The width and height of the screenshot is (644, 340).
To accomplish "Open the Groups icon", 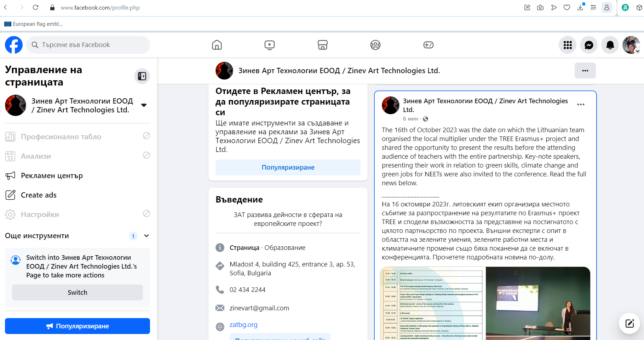I will pos(375,45).
